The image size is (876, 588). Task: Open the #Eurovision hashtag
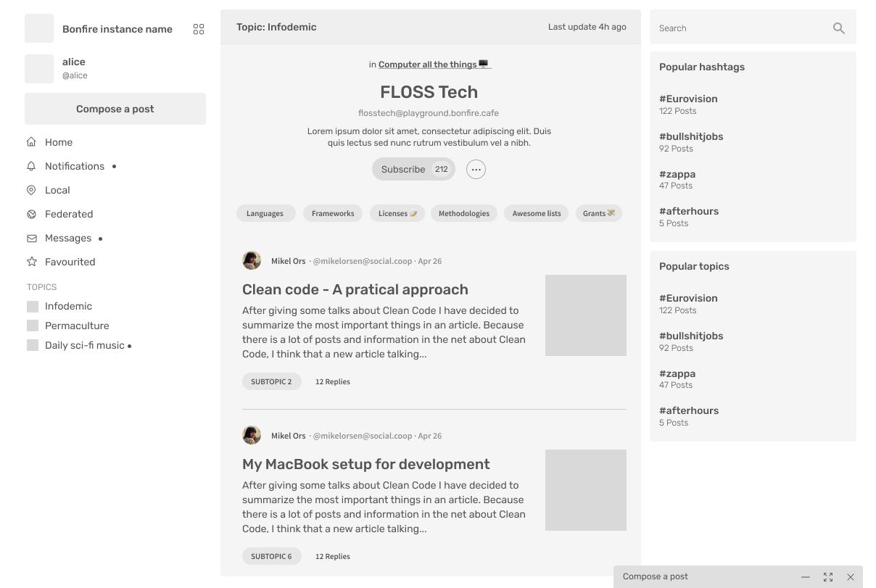(688, 99)
